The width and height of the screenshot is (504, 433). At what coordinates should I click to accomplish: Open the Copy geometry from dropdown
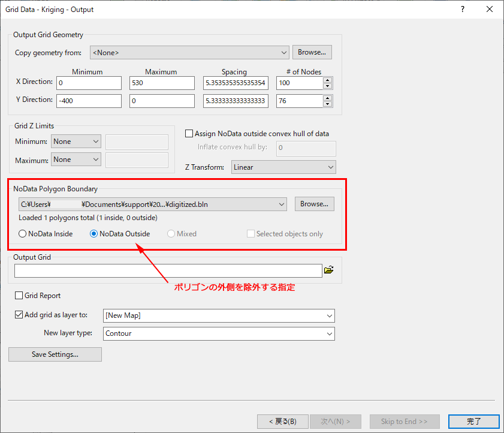[189, 53]
